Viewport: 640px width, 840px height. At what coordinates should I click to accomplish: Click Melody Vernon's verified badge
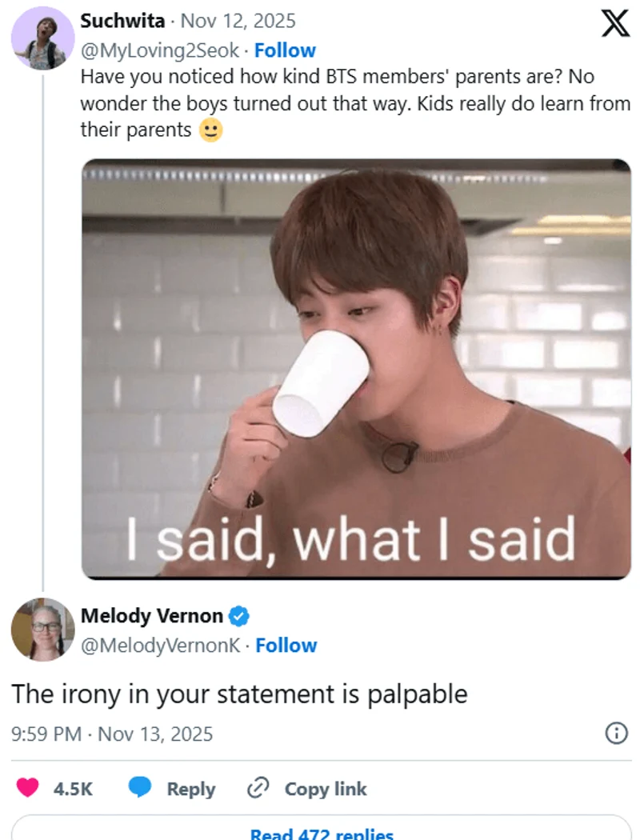tap(240, 616)
